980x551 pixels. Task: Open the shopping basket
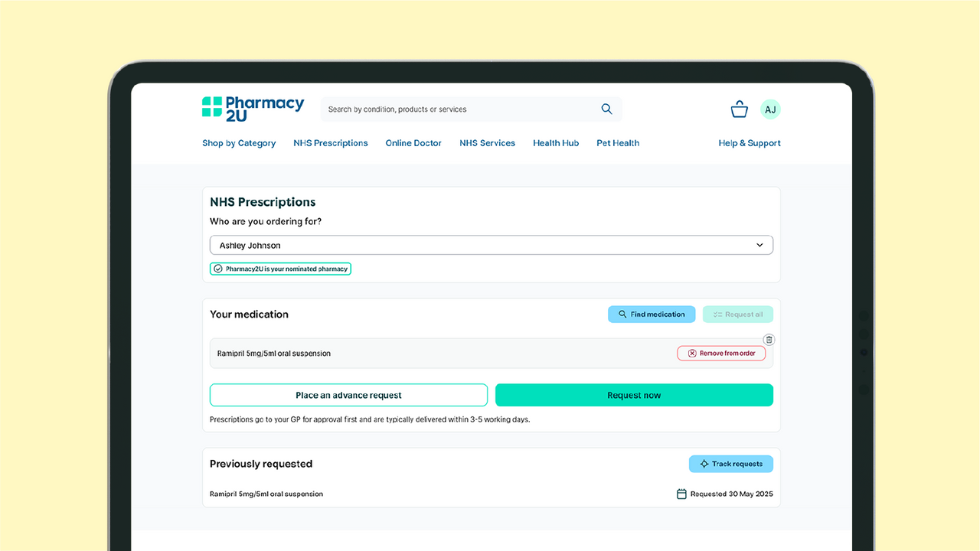click(739, 109)
